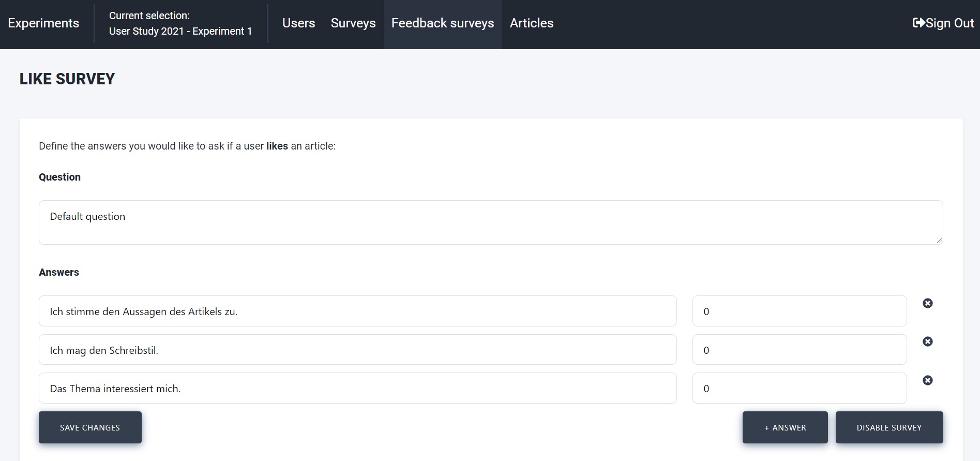
Task: Click the Disable Survey button
Action: [889, 427]
